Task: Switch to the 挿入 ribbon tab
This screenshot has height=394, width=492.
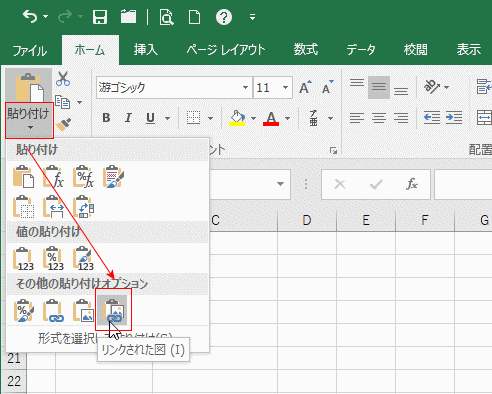Action: [x=146, y=50]
